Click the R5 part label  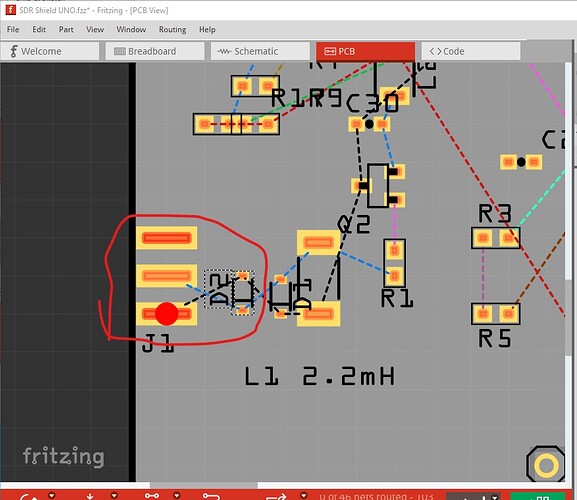[x=495, y=338]
